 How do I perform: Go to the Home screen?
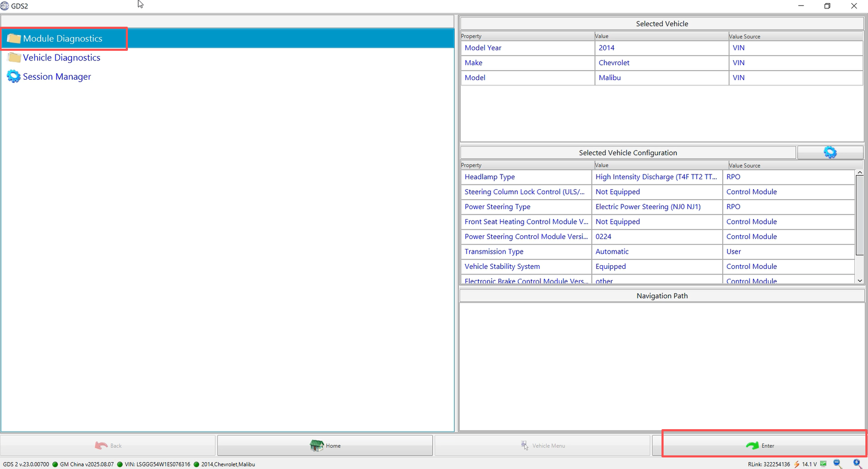point(325,445)
